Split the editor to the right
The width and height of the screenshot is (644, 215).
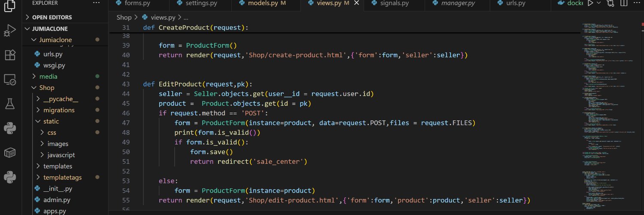pyautogui.click(x=624, y=3)
